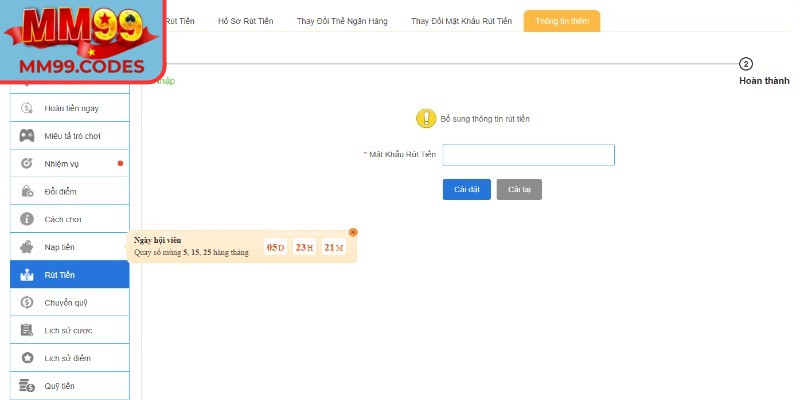Click the Quỹ tiền coins stack icon
Viewport: 800px width, 400px height.
tap(27, 386)
